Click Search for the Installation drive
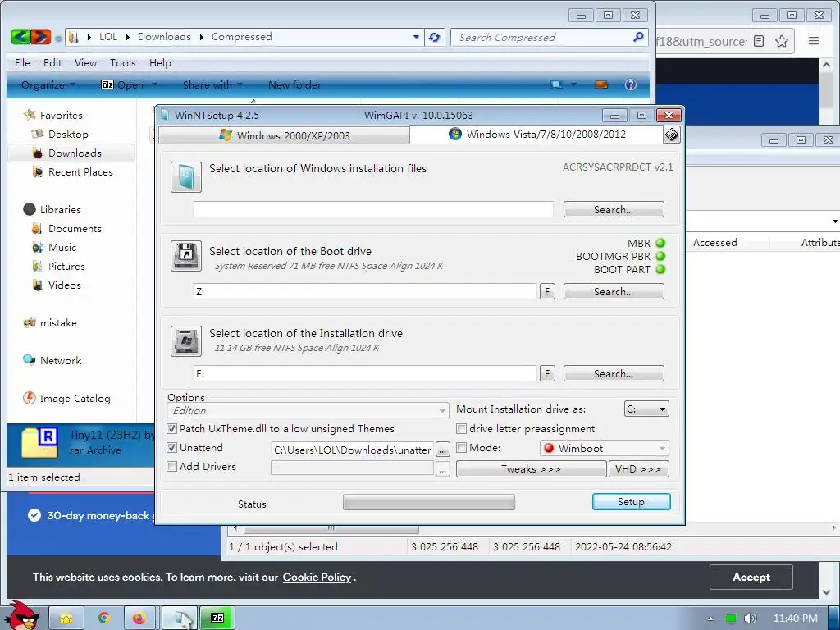Image resolution: width=840 pixels, height=630 pixels. point(614,373)
